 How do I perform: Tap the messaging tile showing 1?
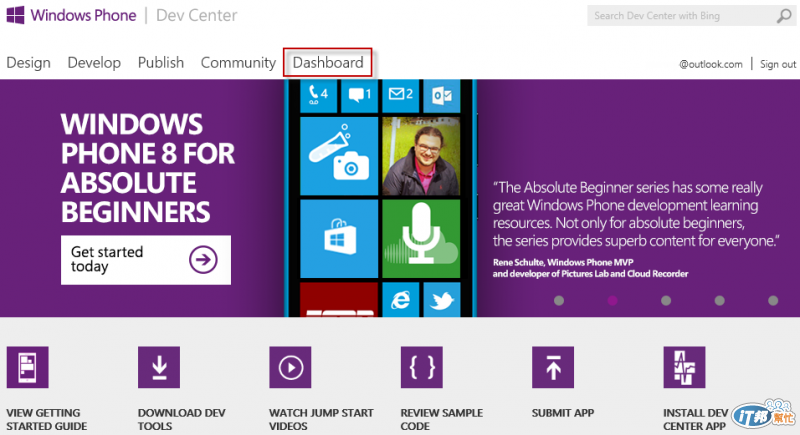[x=359, y=95]
